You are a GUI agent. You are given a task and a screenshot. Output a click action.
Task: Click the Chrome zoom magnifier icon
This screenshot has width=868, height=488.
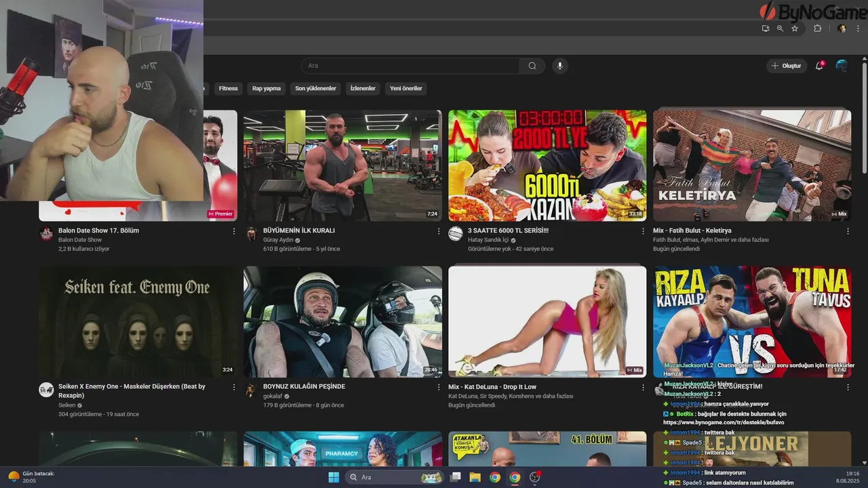pos(780,28)
